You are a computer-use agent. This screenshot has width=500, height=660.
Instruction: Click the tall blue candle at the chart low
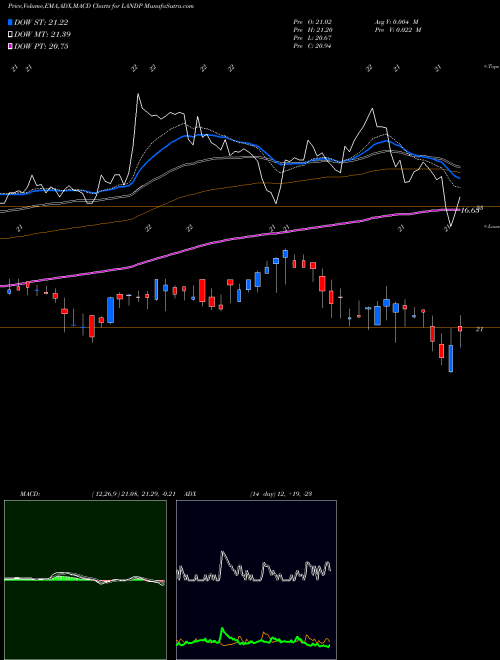451,359
